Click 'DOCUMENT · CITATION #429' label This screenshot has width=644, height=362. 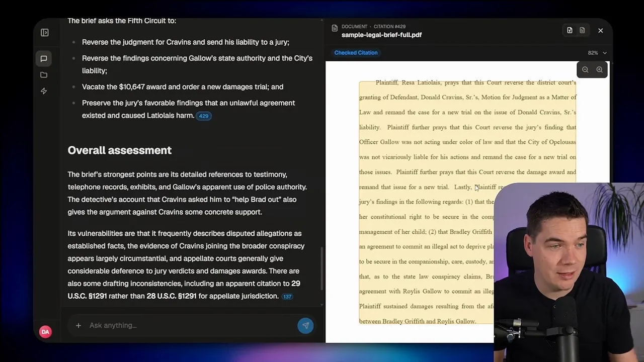[373, 27]
